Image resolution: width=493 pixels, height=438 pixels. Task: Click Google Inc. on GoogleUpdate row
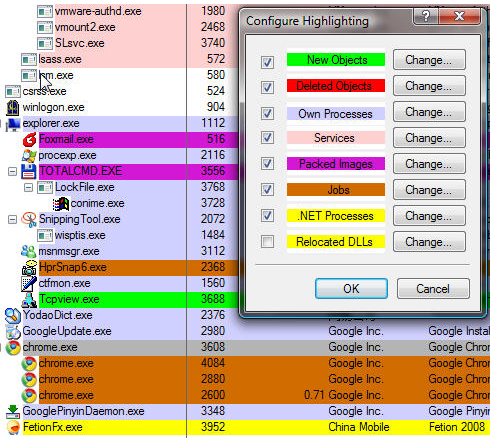click(356, 331)
